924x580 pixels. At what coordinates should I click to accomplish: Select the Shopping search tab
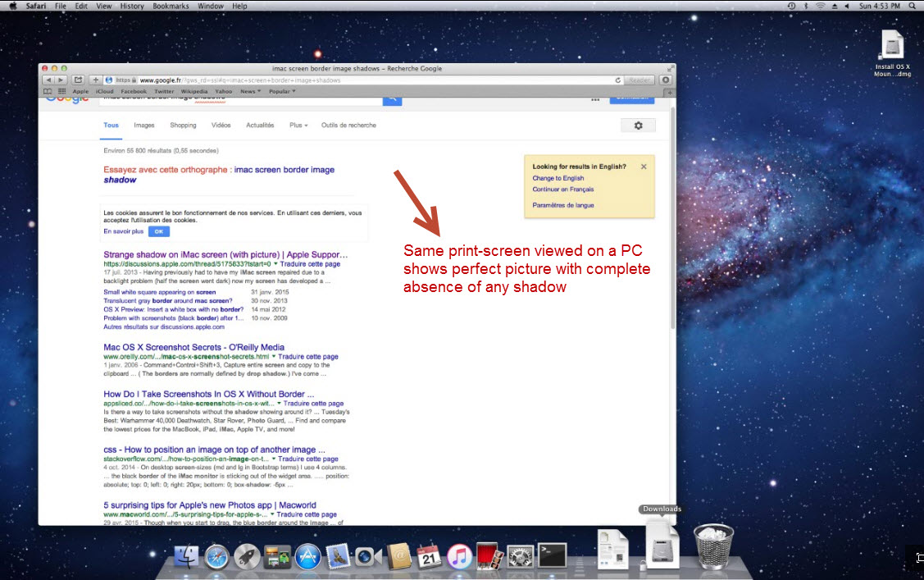click(183, 125)
